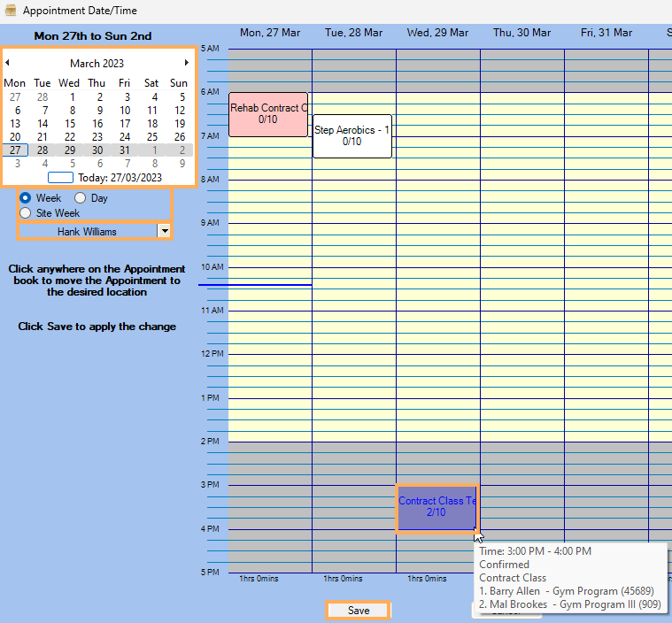Select March 1 in the calendar
This screenshot has width=672, height=623.
tap(72, 97)
